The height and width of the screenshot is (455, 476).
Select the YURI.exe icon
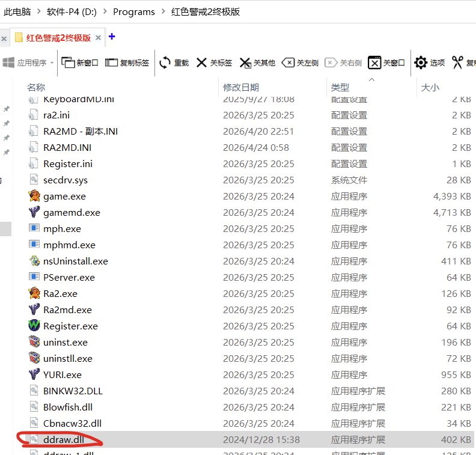[34, 374]
